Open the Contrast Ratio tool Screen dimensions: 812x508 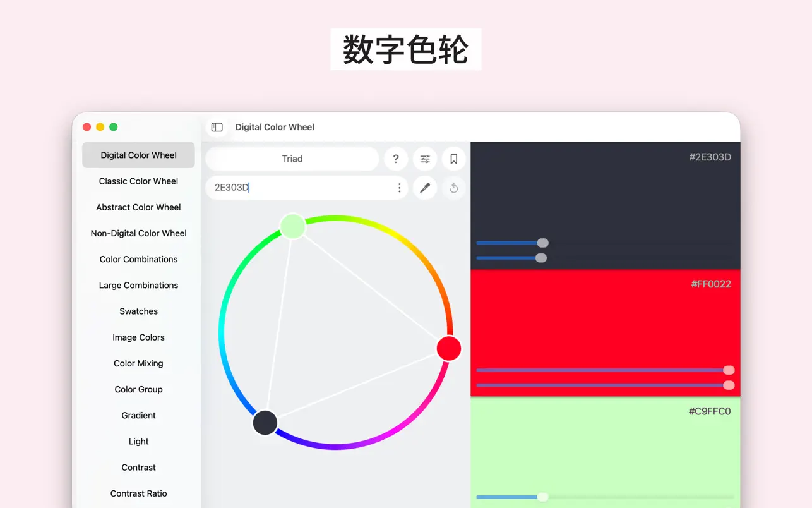tap(138, 493)
